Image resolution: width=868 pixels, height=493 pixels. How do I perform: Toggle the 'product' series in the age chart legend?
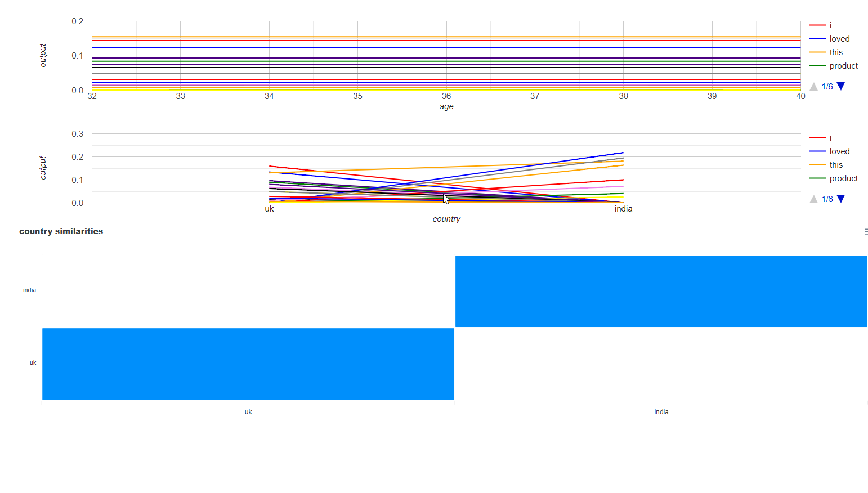844,65
